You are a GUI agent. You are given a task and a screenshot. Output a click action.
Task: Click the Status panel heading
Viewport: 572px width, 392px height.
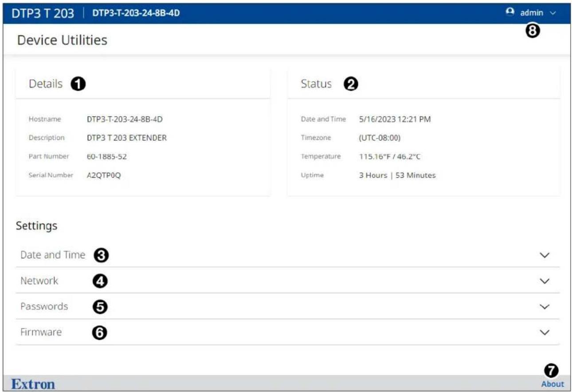coord(316,84)
